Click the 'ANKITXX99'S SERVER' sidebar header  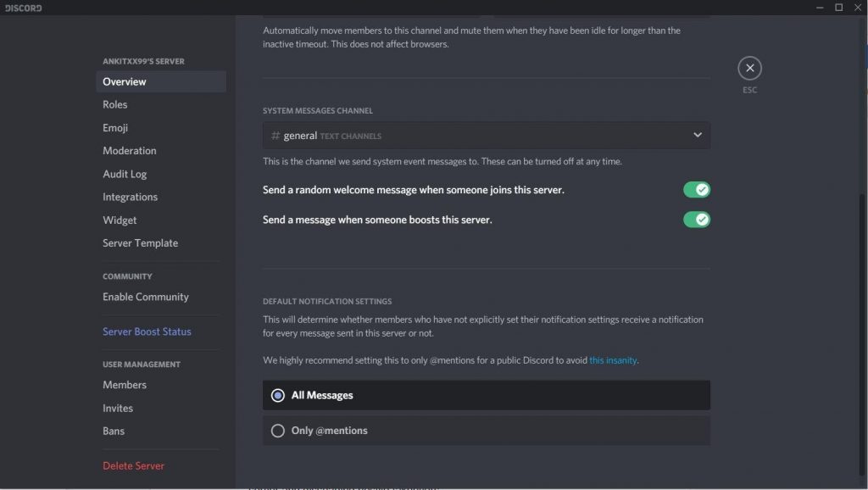tap(143, 61)
